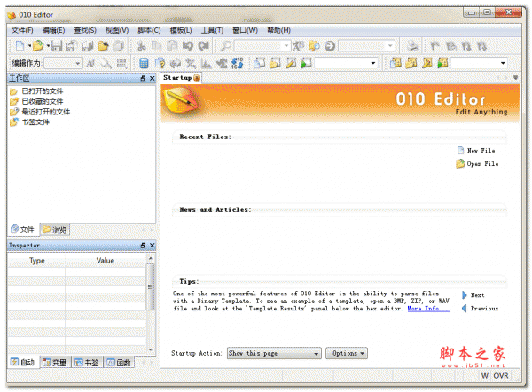The width and height of the screenshot is (532, 392).
Task: Open the 查找(S) menu
Action: [85, 30]
